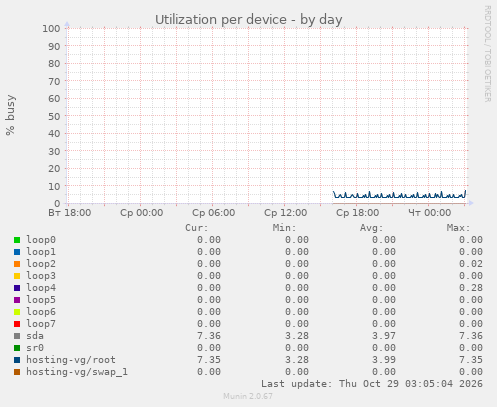497x407 pixels.
Task: Click the Ср 18:00 time axis label
Action: pyautogui.click(x=358, y=213)
